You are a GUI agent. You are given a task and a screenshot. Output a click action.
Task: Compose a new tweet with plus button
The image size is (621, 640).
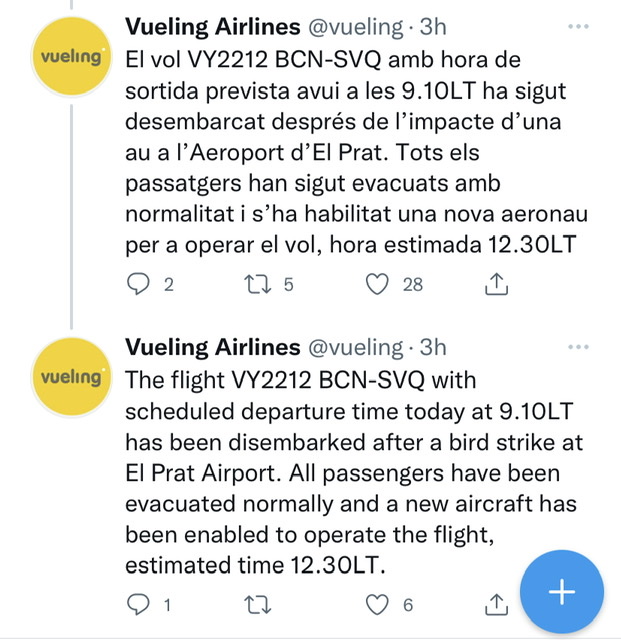click(562, 591)
